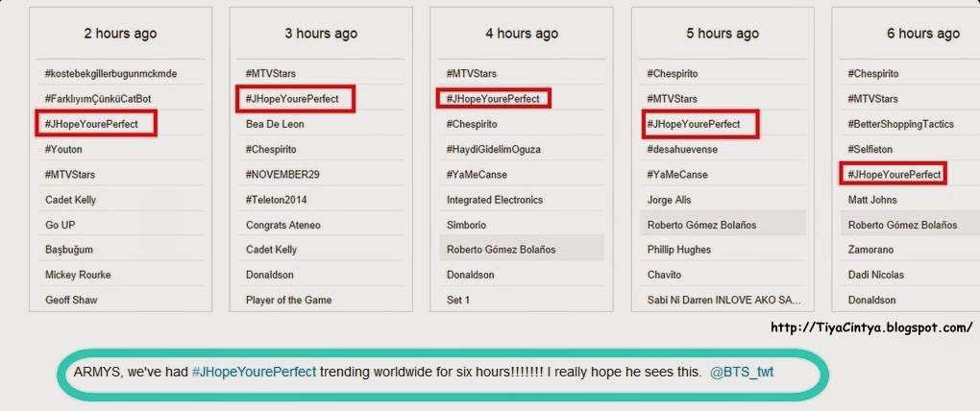980x411 pixels.
Task: Click Player of the Game trend
Action: [289, 300]
